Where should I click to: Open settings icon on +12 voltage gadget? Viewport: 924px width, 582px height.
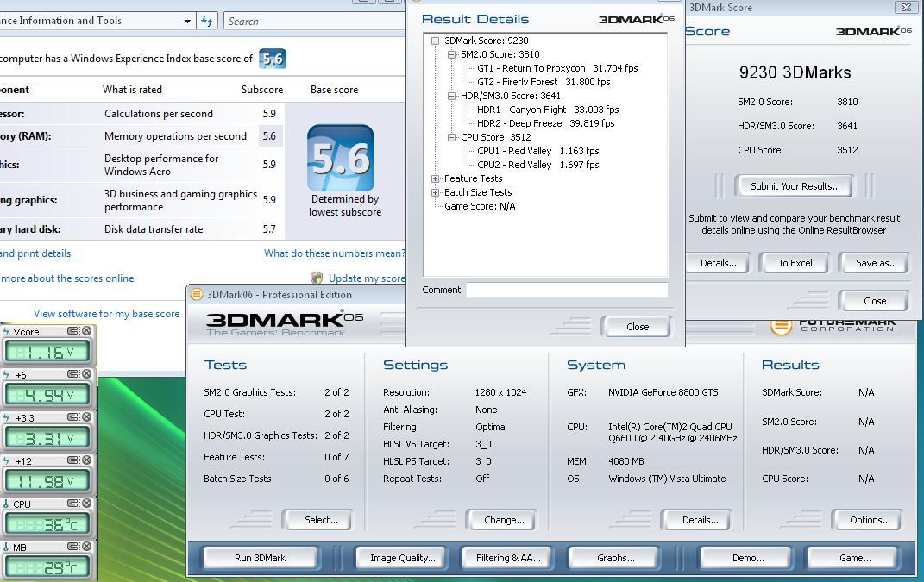tap(73, 460)
